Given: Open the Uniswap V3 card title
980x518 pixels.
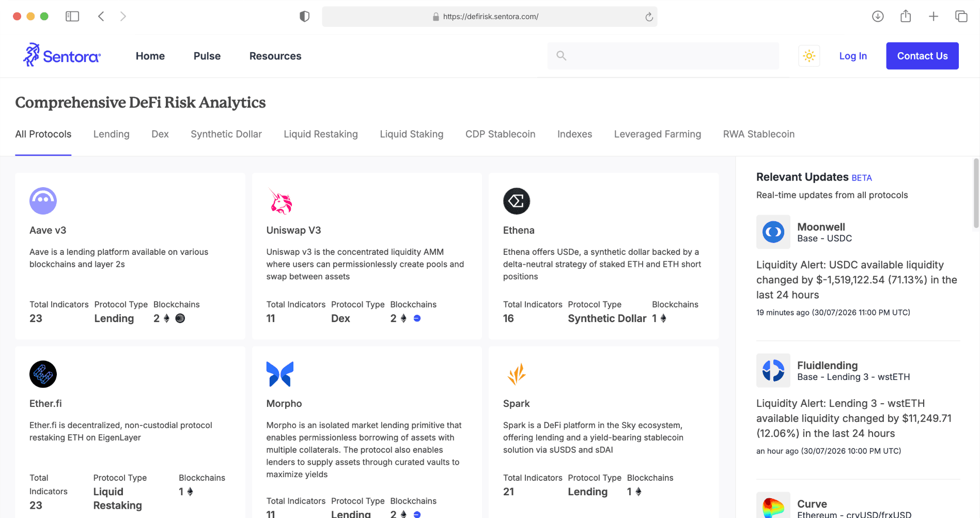Looking at the screenshot, I should [294, 231].
